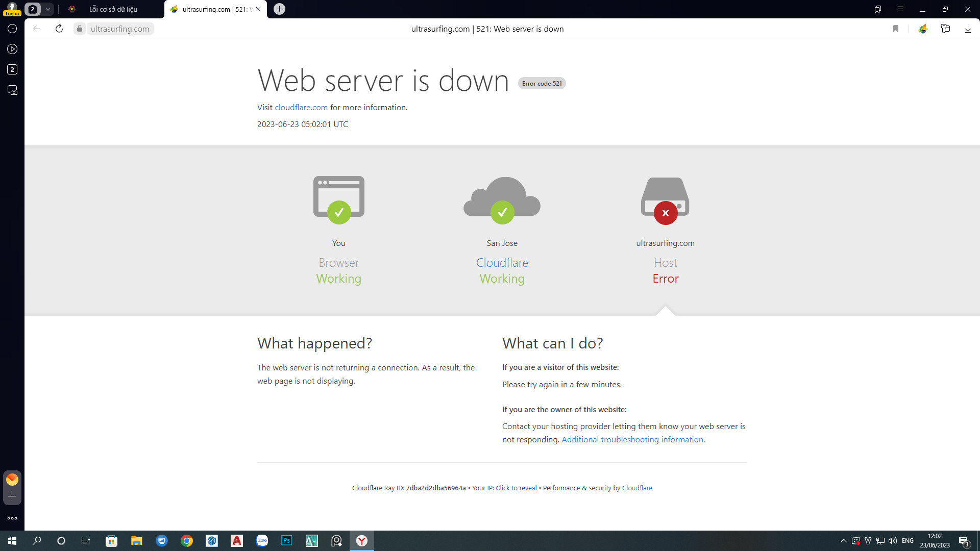This screenshot has width=980, height=551.
Task: Click the Yandex Browser taskbar icon
Action: coord(362,541)
